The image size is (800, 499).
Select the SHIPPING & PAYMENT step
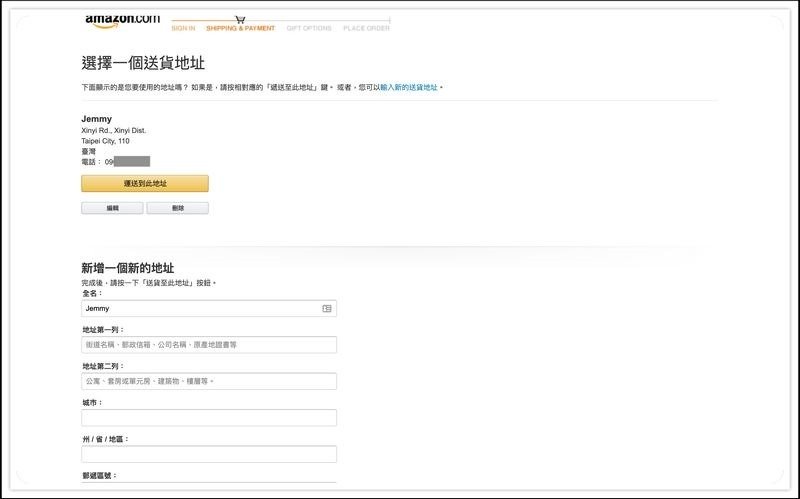point(240,29)
